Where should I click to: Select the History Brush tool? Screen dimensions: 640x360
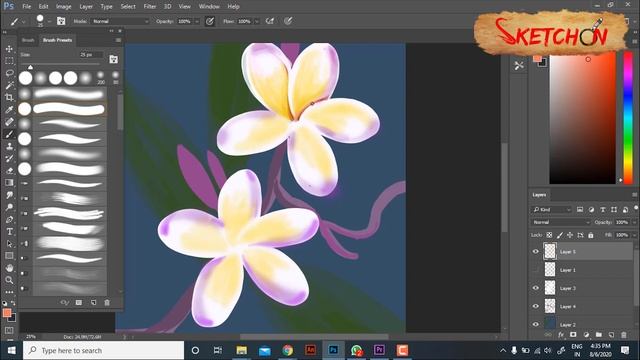pos(9,158)
